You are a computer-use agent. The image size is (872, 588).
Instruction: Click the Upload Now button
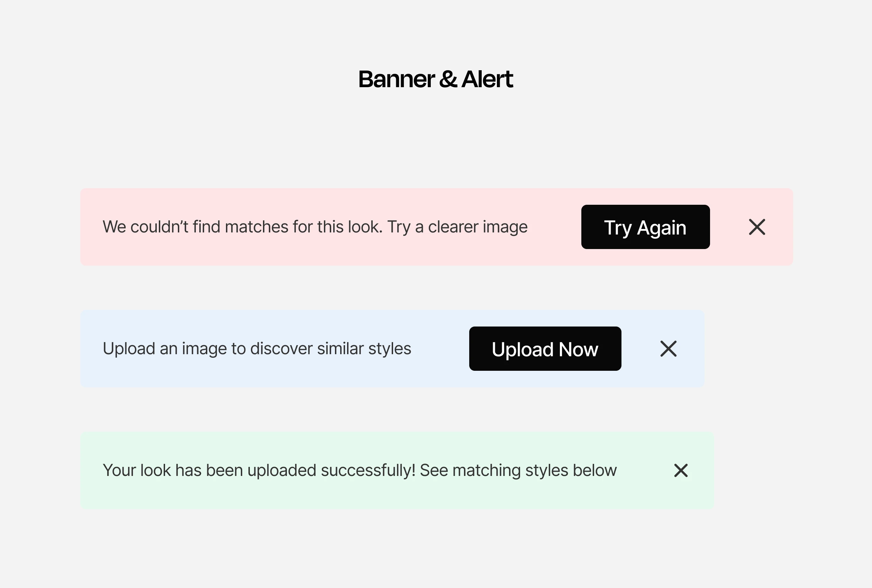pos(545,349)
